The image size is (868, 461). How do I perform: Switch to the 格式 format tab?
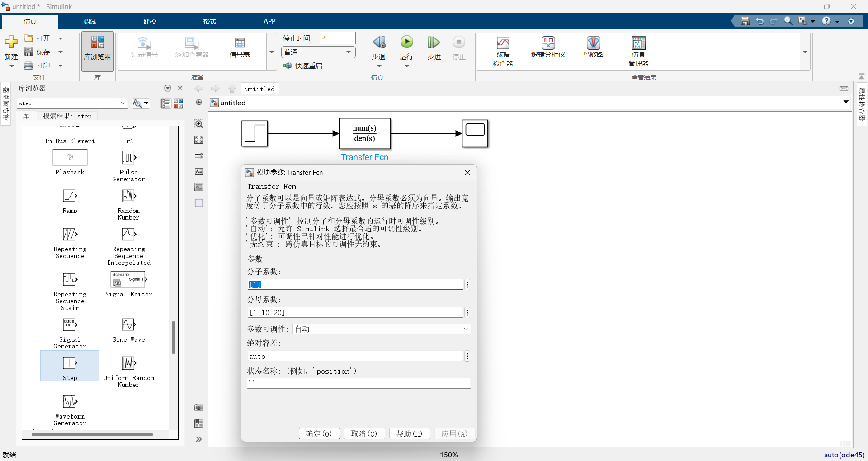(209, 21)
